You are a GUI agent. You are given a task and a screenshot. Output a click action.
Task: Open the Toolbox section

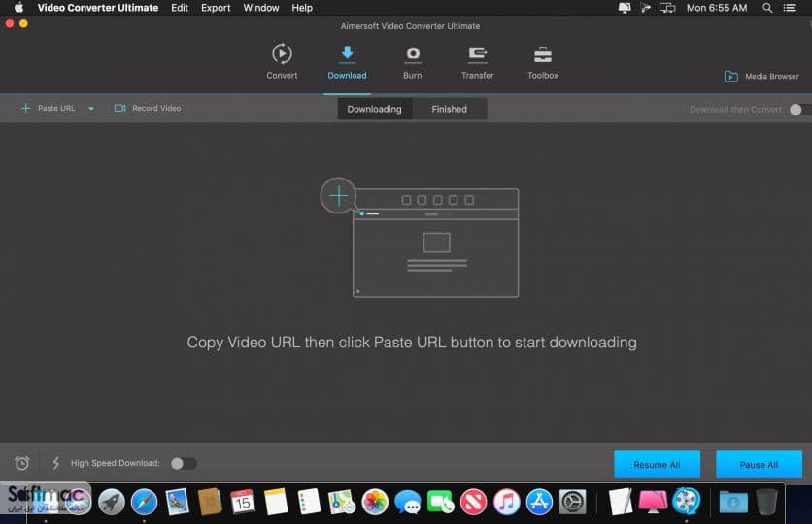point(542,61)
